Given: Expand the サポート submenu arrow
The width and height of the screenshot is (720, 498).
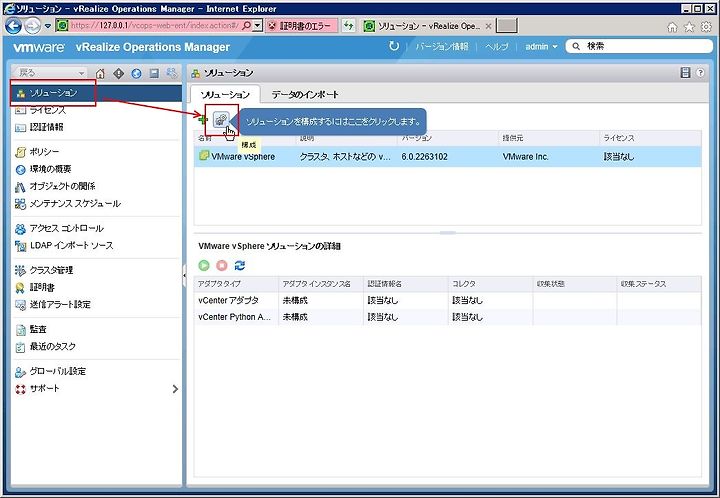Looking at the screenshot, I should coord(175,389).
